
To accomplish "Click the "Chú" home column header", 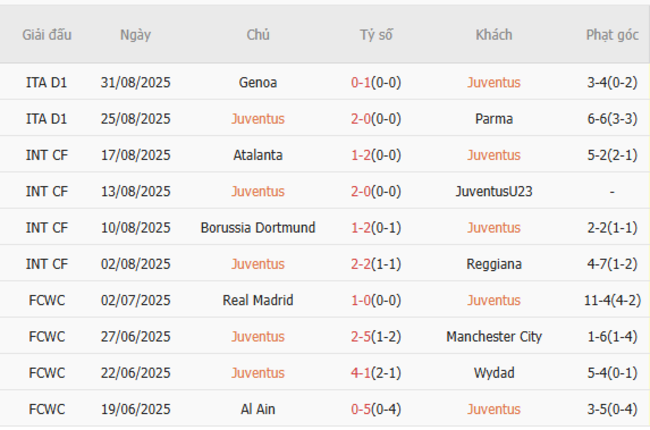I will [x=258, y=35].
